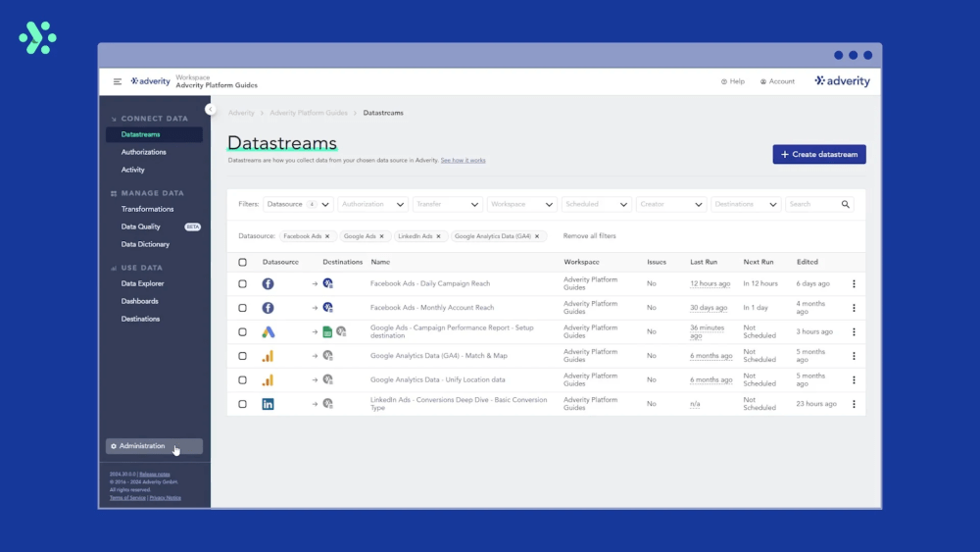980x552 pixels.
Task: Click LinkedIn datasource icon
Action: 269,404
